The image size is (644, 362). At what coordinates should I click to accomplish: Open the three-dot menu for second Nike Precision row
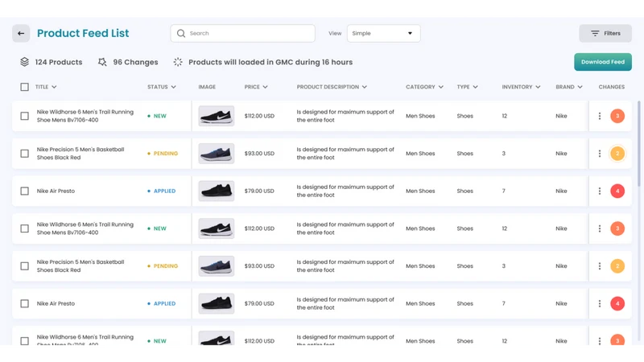tap(600, 266)
